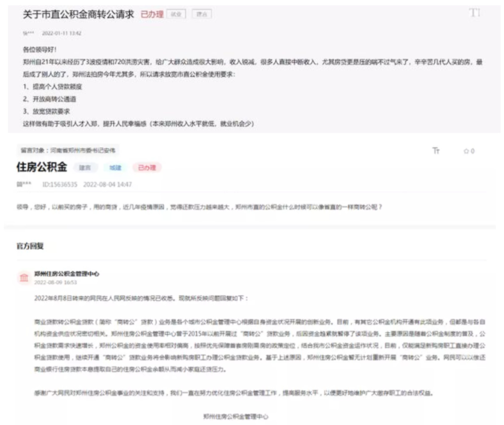Click the text-size icon left of the star
504x425 pixels.
(436, 150)
